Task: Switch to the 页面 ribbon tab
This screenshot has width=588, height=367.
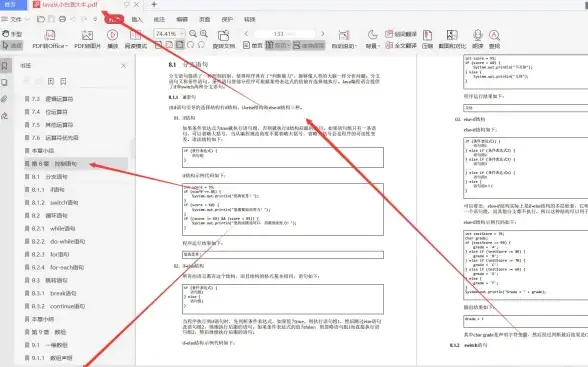Action: 204,19
